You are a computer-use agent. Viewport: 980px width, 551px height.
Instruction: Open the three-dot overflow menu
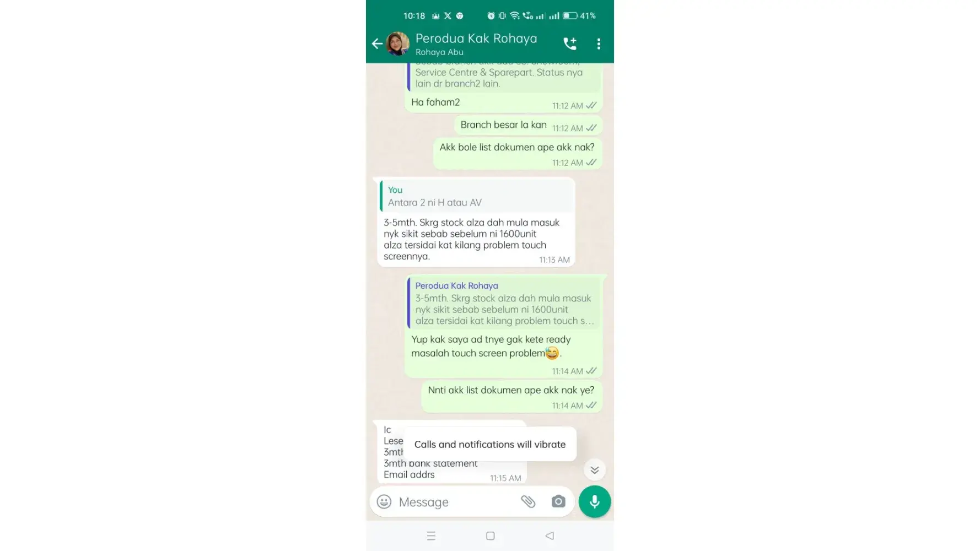599,44
